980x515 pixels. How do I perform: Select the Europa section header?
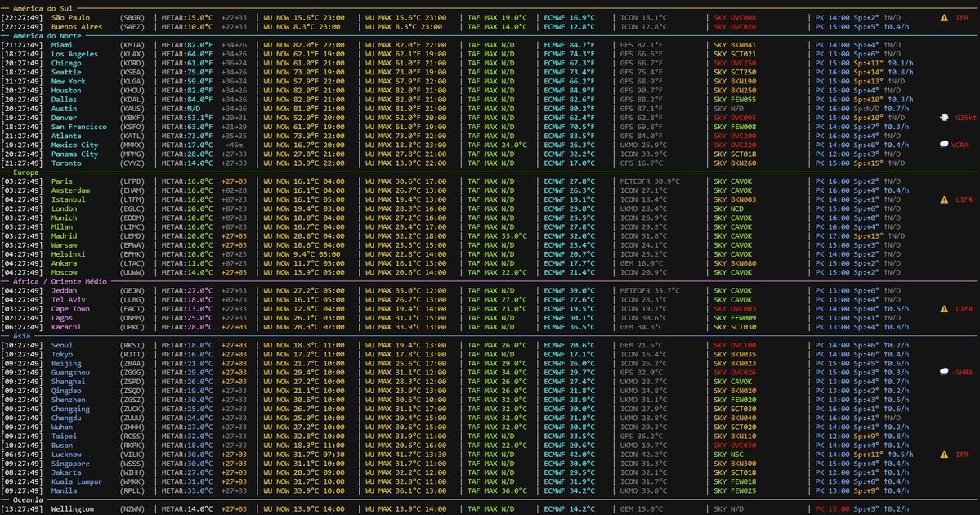[25, 172]
